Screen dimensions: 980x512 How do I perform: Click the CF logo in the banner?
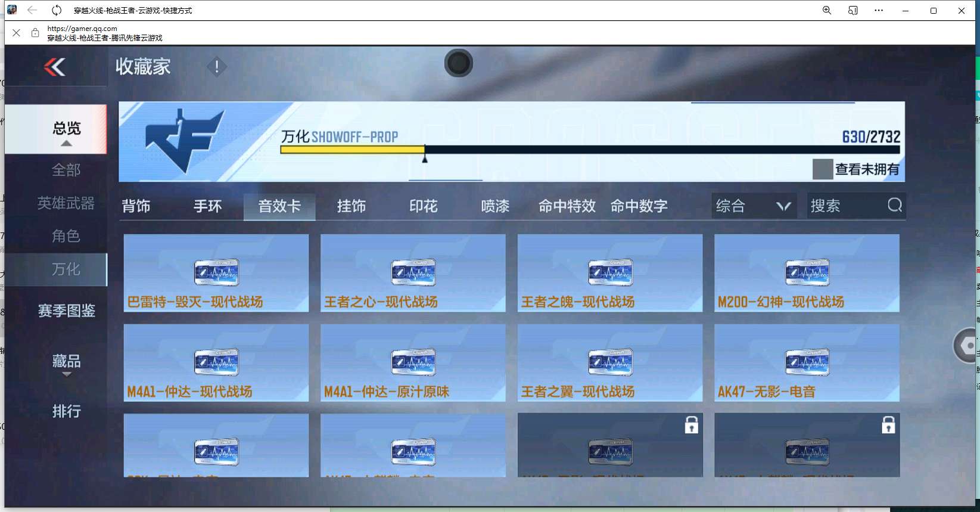185,141
